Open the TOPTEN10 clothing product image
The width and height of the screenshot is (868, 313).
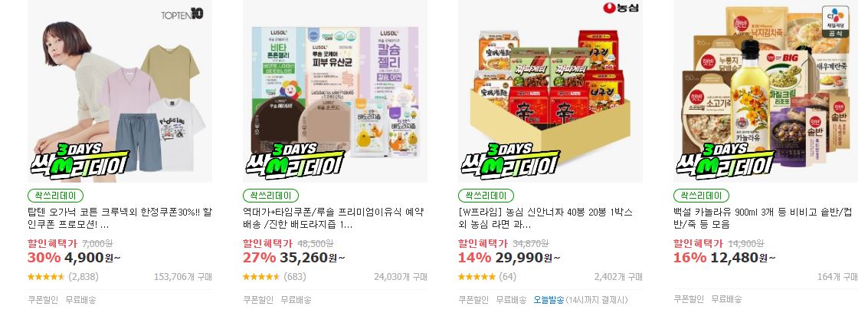pos(120,91)
